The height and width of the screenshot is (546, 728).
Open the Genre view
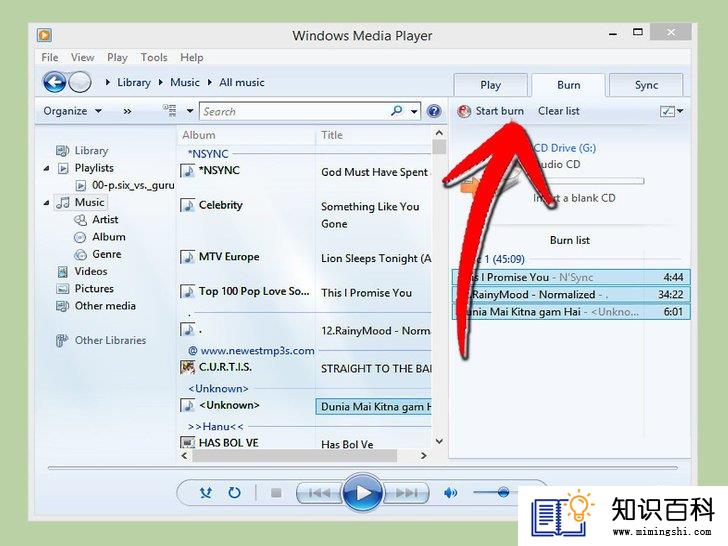pos(106,254)
